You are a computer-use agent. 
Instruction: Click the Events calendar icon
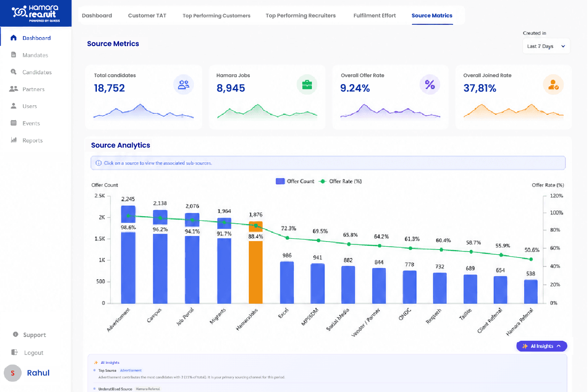14,123
